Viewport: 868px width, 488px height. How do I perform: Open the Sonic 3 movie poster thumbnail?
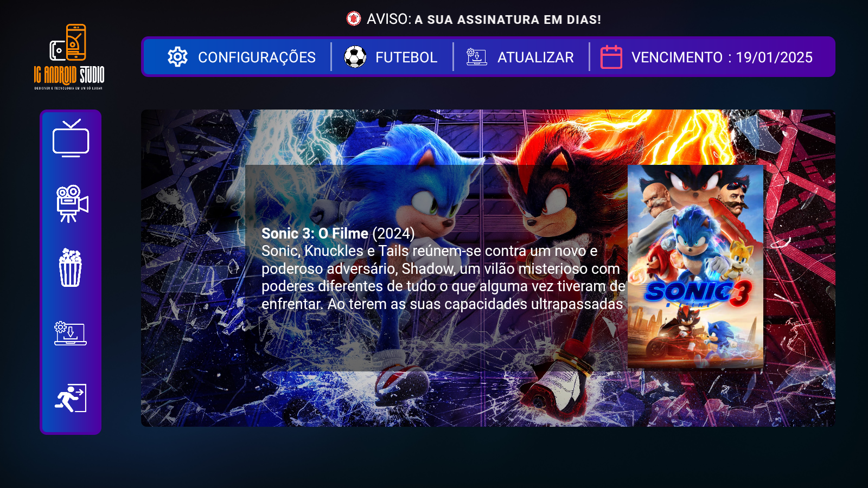pos(695,267)
